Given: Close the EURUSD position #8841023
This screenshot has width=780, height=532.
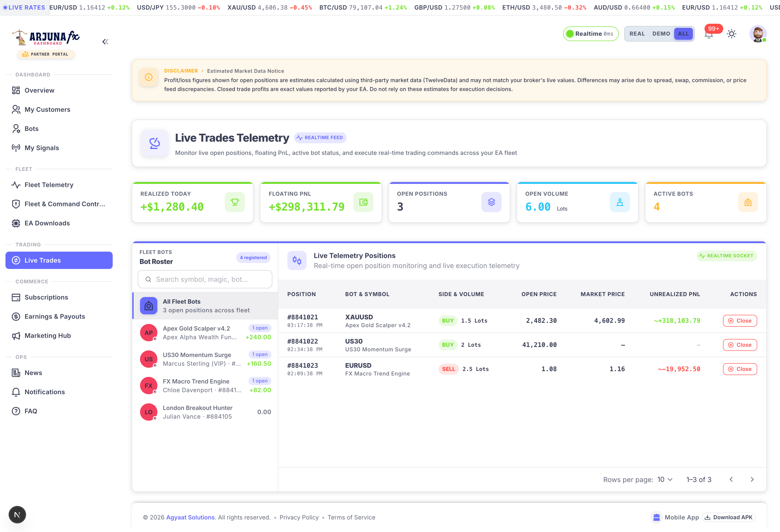Looking at the screenshot, I should pyautogui.click(x=740, y=369).
